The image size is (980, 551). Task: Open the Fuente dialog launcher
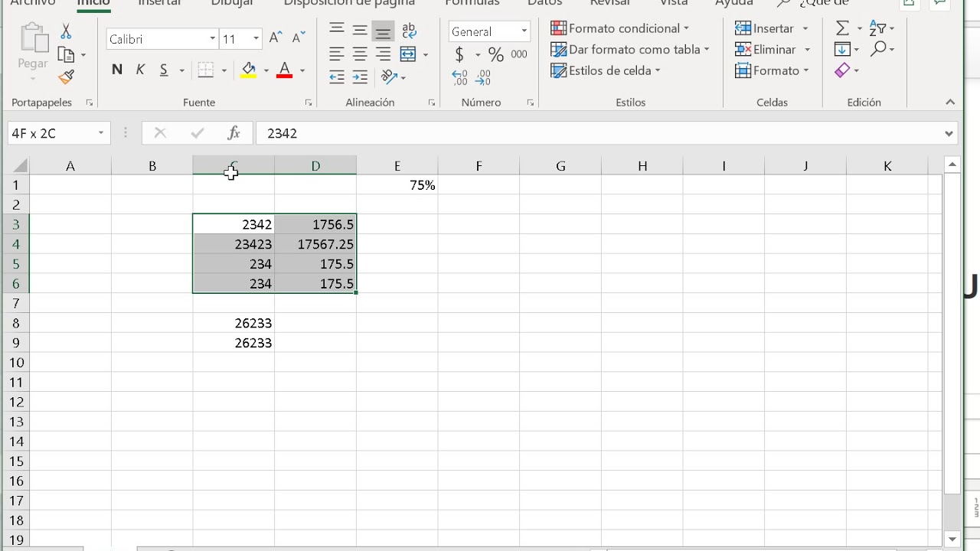pyautogui.click(x=309, y=103)
